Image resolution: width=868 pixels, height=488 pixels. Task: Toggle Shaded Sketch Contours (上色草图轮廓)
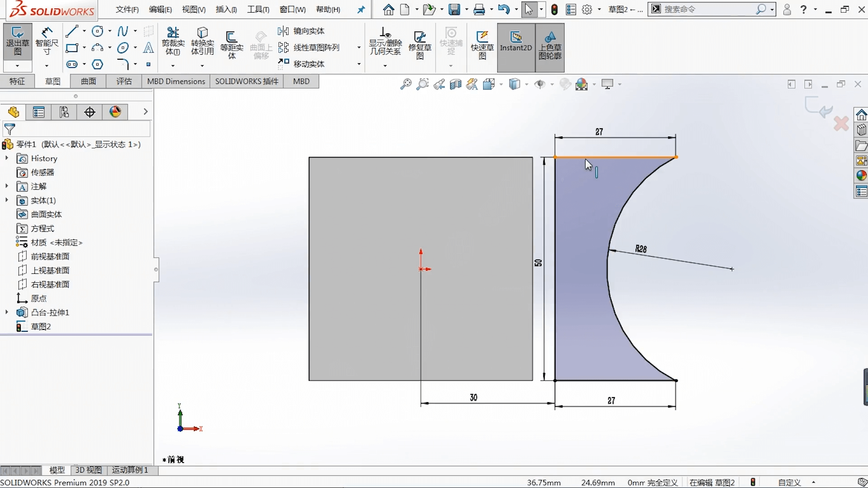coord(551,47)
